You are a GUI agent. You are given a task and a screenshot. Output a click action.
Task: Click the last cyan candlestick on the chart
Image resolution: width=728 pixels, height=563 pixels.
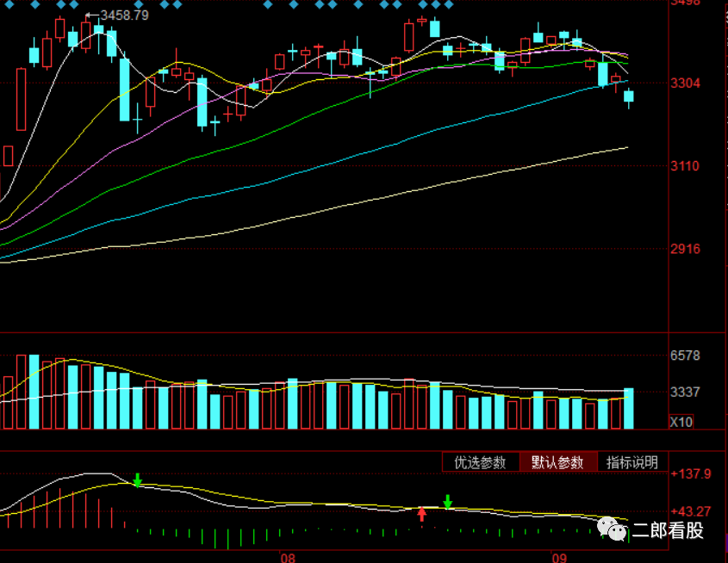click(629, 96)
